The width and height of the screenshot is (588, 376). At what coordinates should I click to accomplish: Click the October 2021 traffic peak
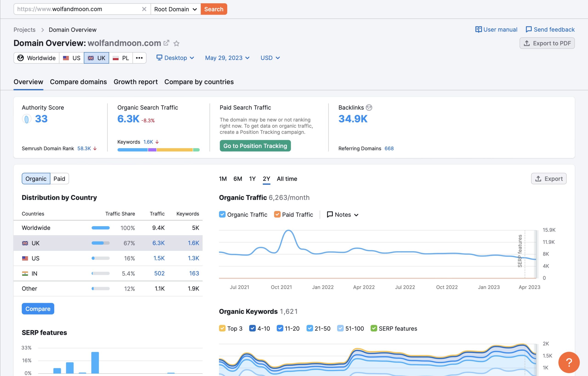(x=289, y=231)
